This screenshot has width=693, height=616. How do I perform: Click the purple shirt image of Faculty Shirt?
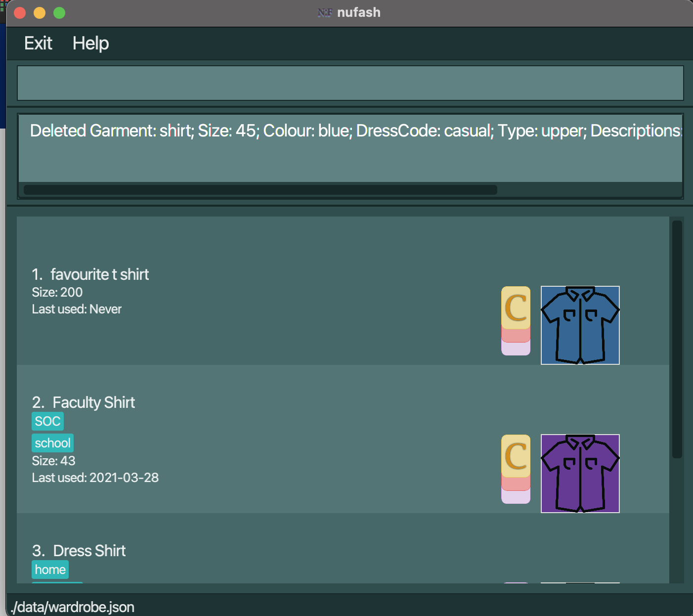tap(580, 474)
